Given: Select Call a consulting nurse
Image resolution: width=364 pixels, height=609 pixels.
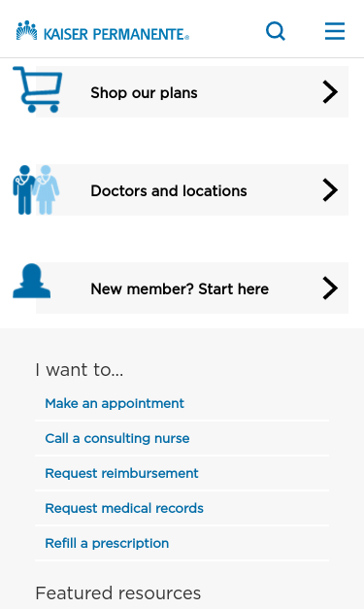Looking at the screenshot, I should click(x=117, y=438).
